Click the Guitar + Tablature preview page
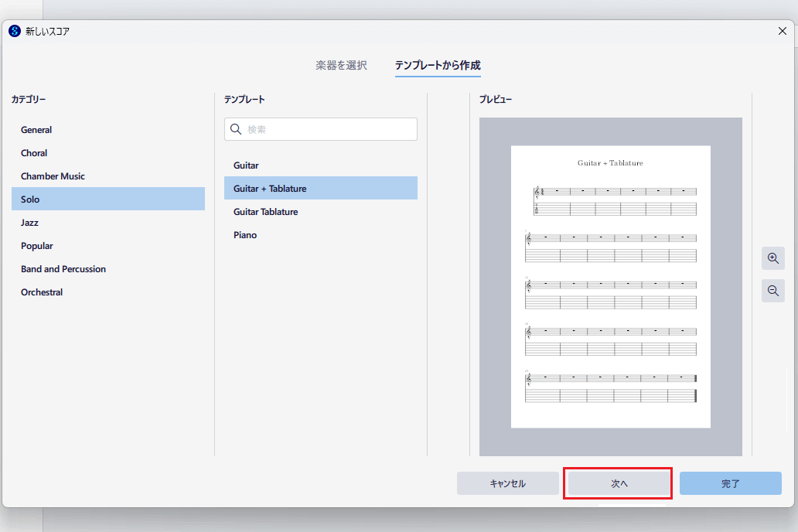798x532 pixels. point(610,287)
